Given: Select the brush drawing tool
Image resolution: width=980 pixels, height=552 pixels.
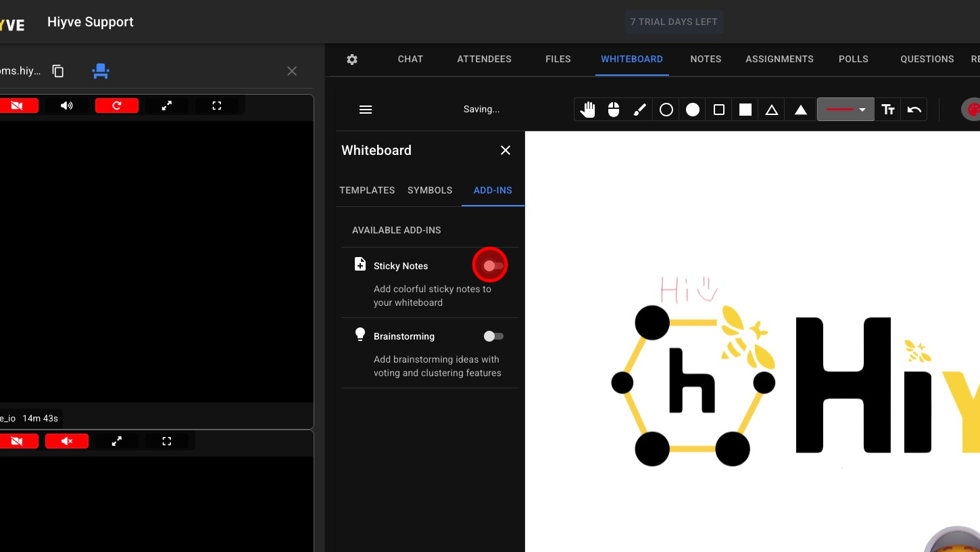Looking at the screenshot, I should [x=639, y=110].
